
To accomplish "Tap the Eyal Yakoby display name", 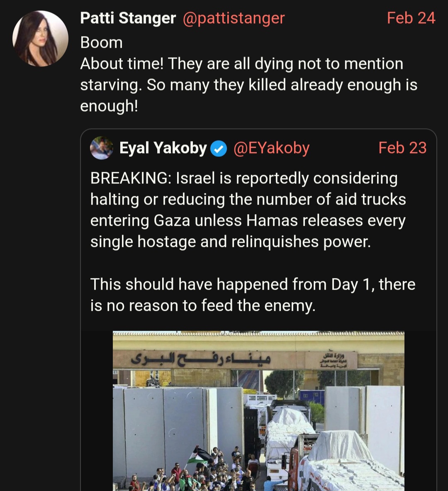I will pos(163,148).
